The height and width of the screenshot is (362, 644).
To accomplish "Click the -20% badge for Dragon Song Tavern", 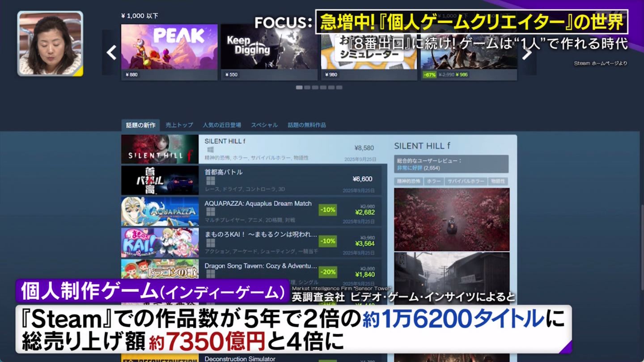I will tap(327, 272).
